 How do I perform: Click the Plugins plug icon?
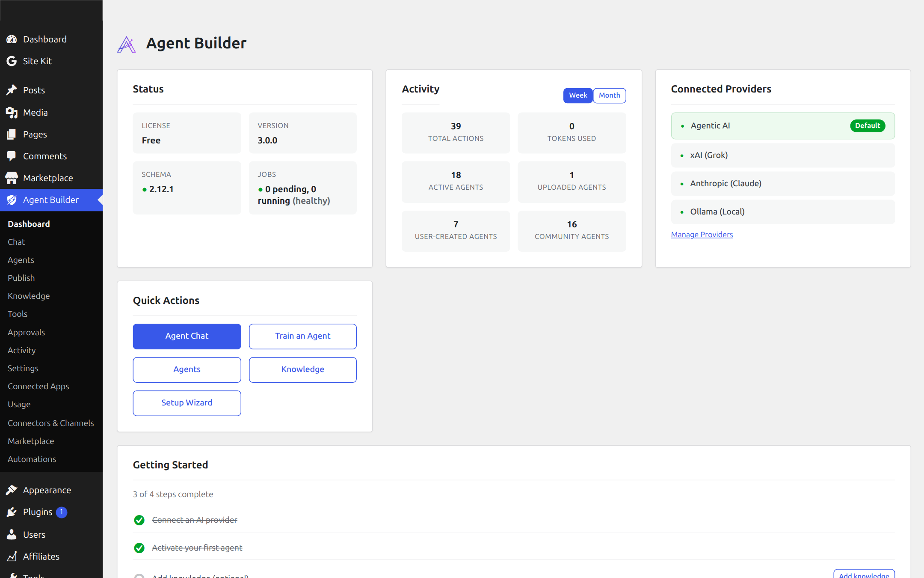point(12,512)
